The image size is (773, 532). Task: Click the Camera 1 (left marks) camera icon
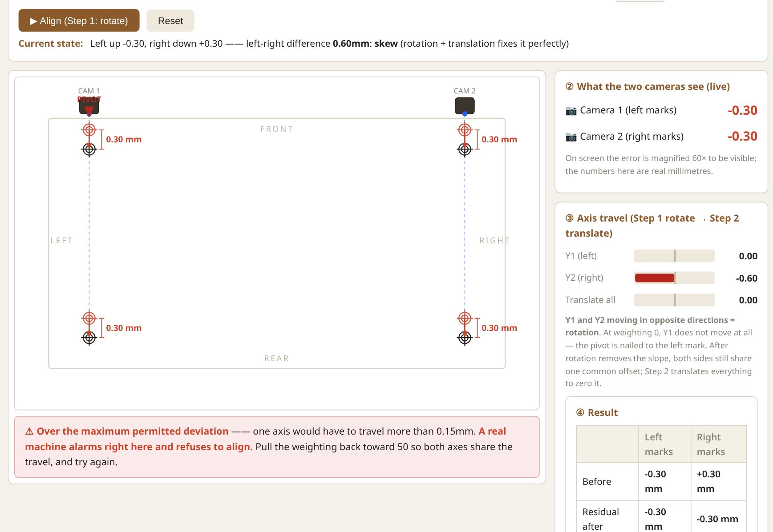tap(571, 110)
